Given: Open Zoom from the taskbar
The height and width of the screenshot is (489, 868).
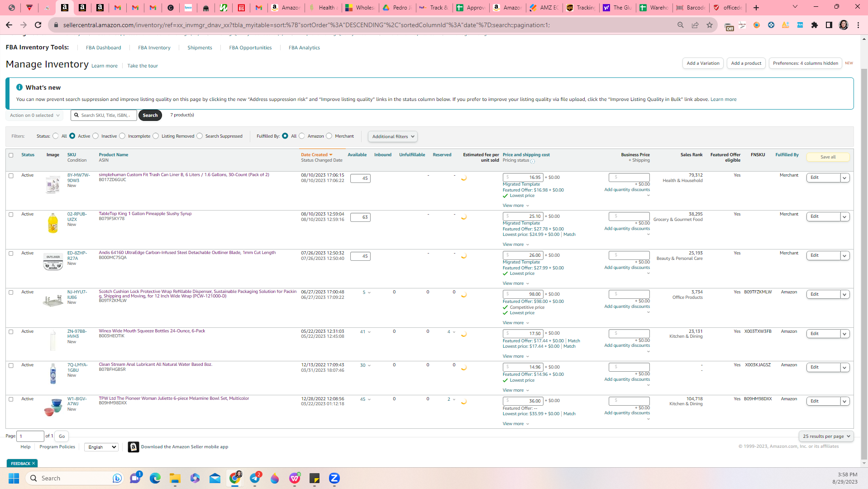Looking at the screenshot, I should [334, 478].
